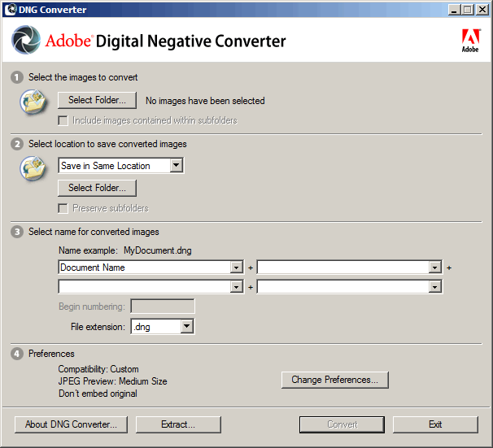Click the folder icon under step 1
Screen dimensions: 493x448
pyautogui.click(x=33, y=101)
